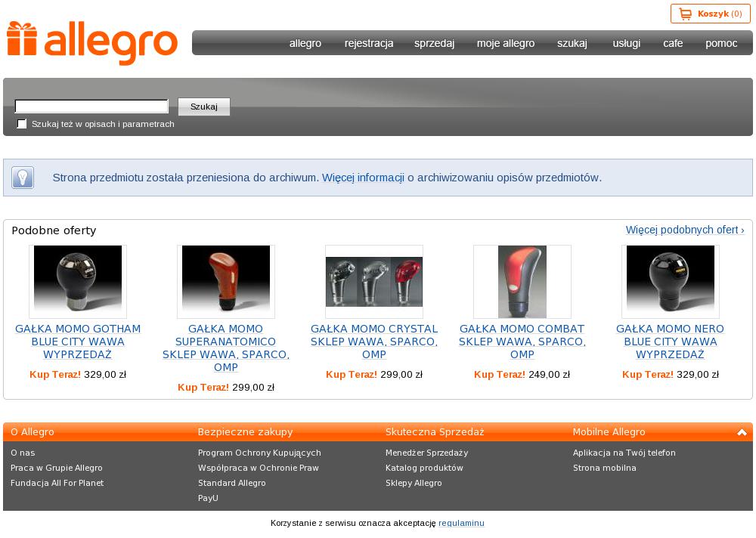The image size is (756, 538).
Task: Open PayU footer link
Action: click(209, 498)
